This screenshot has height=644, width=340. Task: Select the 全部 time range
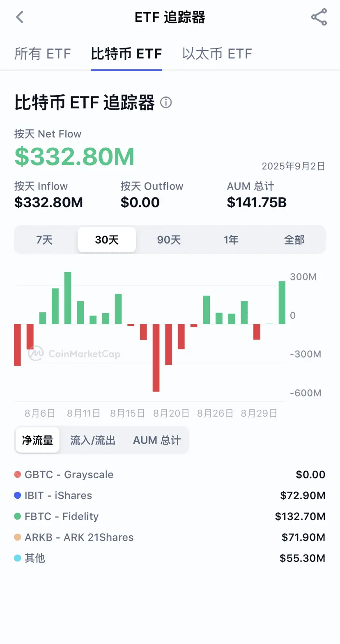(294, 240)
